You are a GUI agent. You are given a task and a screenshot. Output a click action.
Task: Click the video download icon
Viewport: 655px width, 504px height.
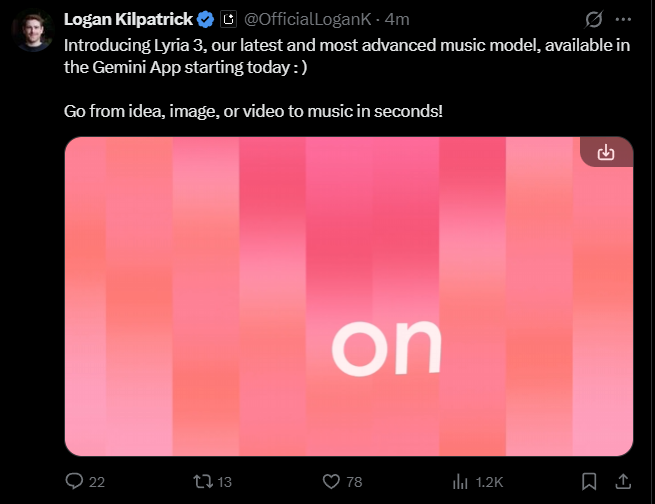pos(605,152)
